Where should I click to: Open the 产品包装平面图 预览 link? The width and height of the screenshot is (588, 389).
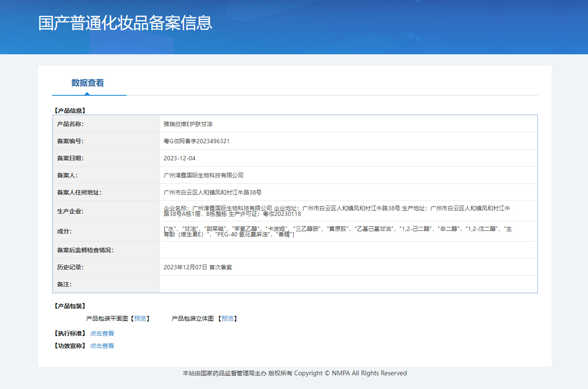(140, 318)
